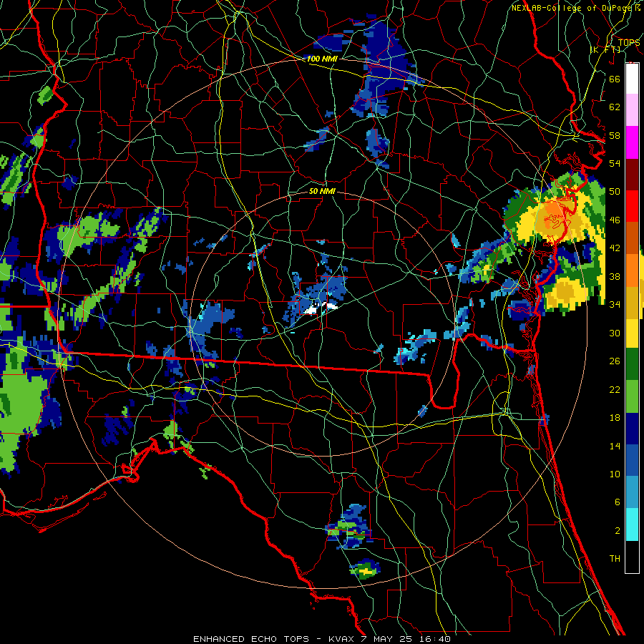Screen dimensions: 644x644
Task: Click legend value "54"
Action: pyautogui.click(x=615, y=163)
